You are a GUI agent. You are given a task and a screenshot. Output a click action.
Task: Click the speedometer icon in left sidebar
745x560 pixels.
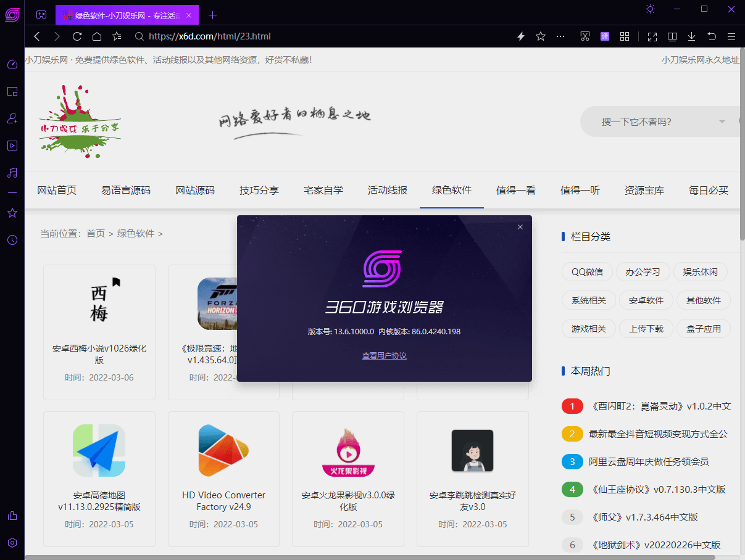12,64
